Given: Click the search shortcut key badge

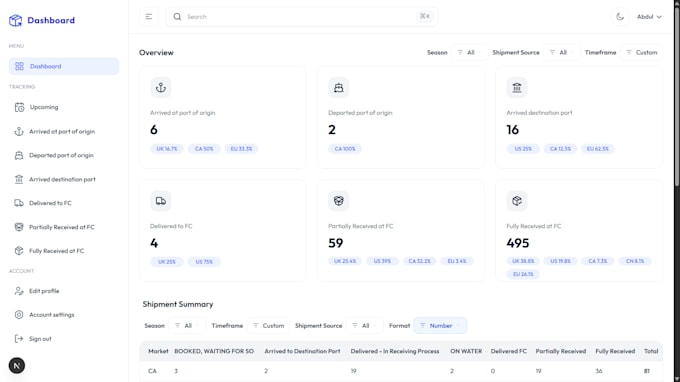Looking at the screenshot, I should (425, 16).
